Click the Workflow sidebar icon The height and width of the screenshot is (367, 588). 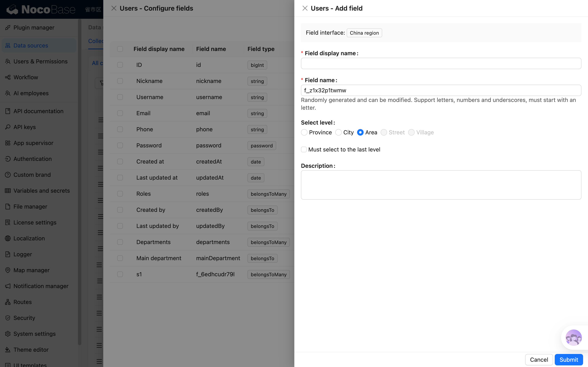pos(8,77)
